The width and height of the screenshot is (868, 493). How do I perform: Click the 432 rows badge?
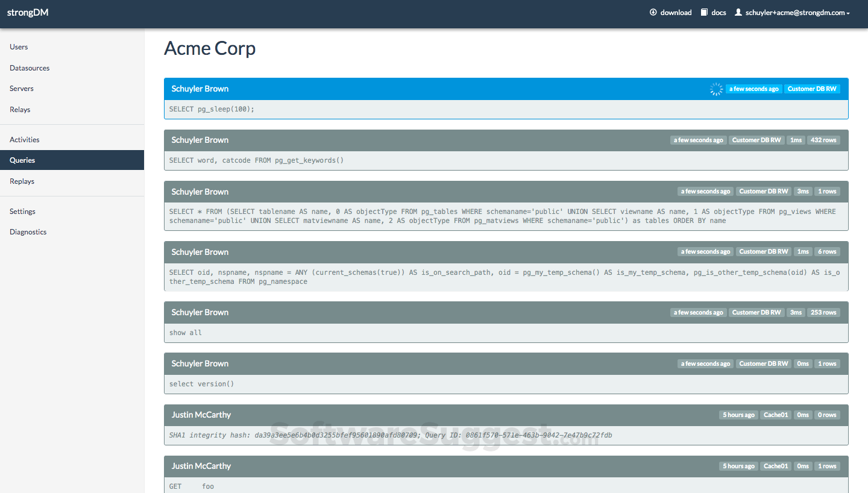pos(823,139)
